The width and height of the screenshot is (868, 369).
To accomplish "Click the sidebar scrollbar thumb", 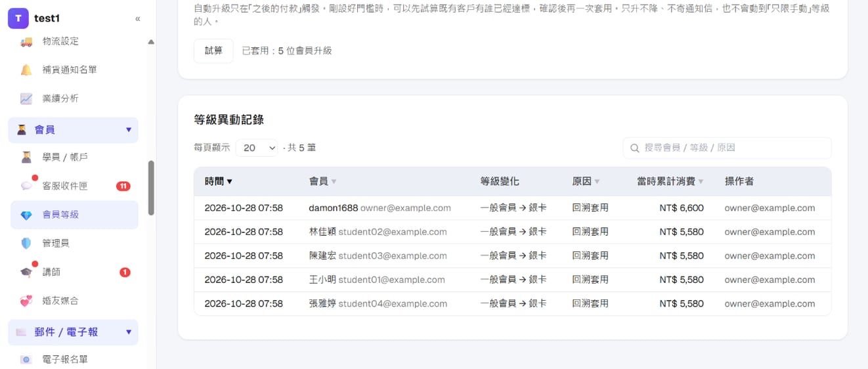I will 151,188.
